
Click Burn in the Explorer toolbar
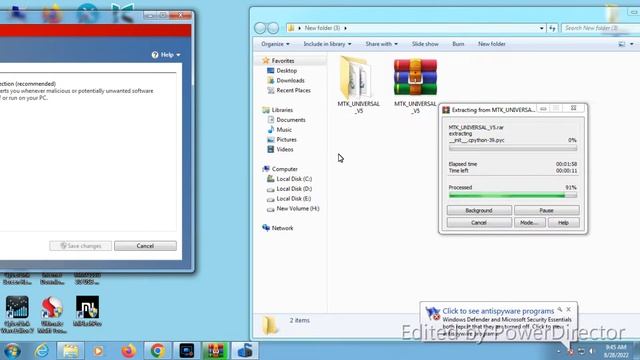point(458,44)
